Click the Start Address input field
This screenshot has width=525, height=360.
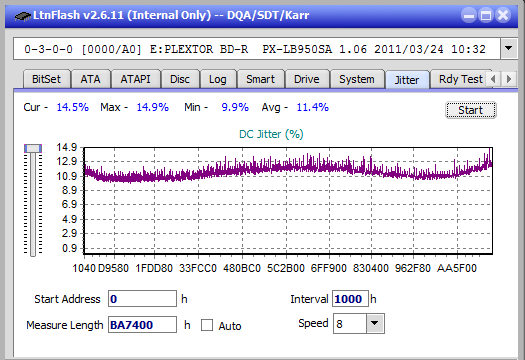pos(142,299)
